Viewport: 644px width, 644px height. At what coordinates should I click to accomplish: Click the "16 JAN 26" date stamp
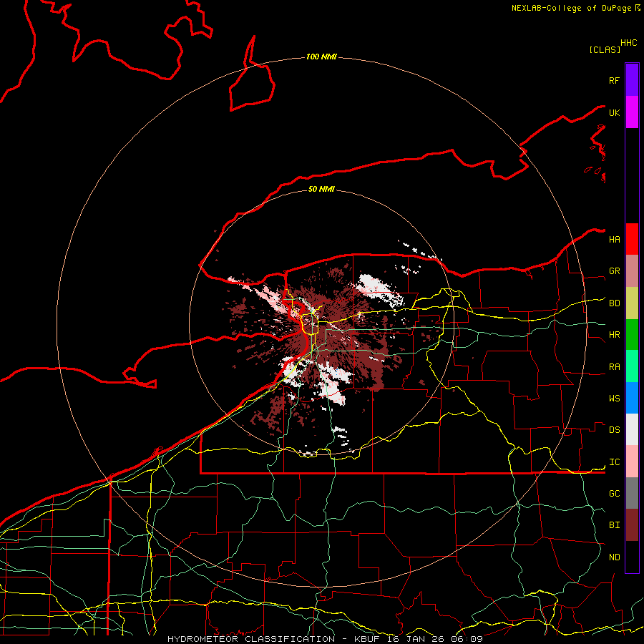(415, 639)
